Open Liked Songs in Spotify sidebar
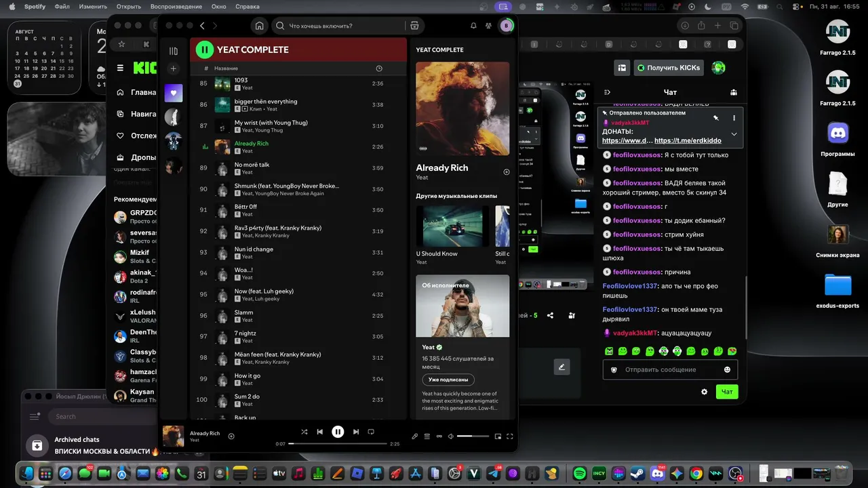Image resolution: width=868 pixels, height=488 pixels. pyautogui.click(x=174, y=93)
